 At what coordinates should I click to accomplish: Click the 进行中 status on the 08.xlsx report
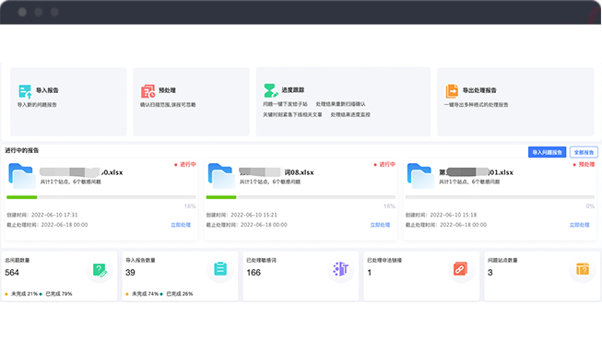point(384,164)
